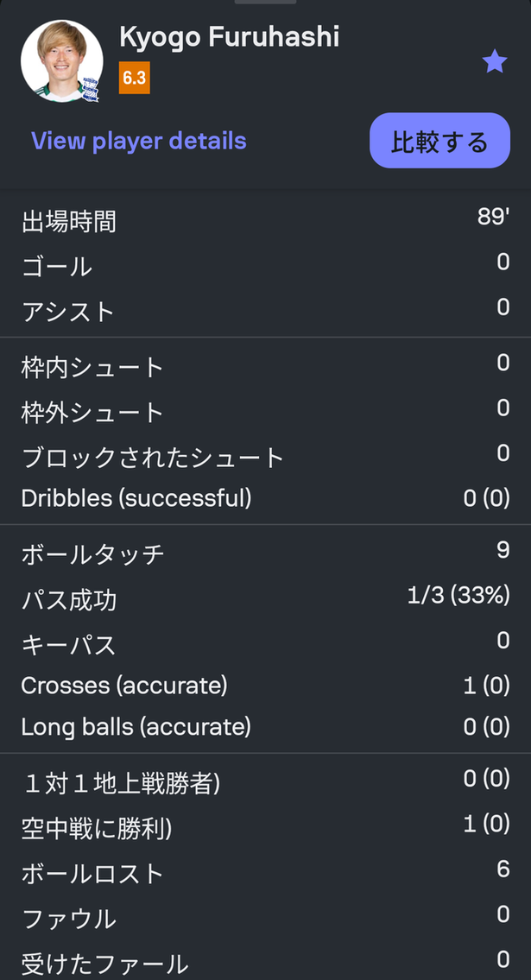Select the ブロックされたシュート blocked shots row
This screenshot has width=531, height=980.
pyautogui.click(x=265, y=457)
